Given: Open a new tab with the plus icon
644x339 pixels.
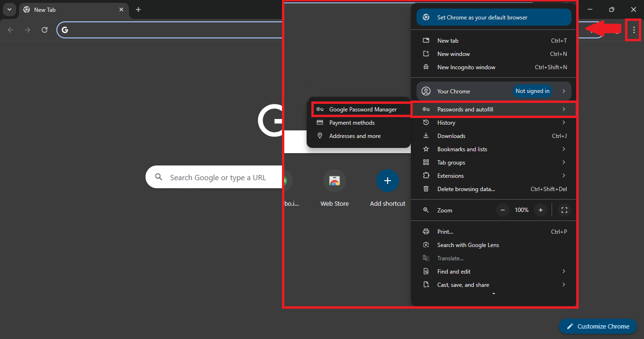Looking at the screenshot, I should coord(138,9).
